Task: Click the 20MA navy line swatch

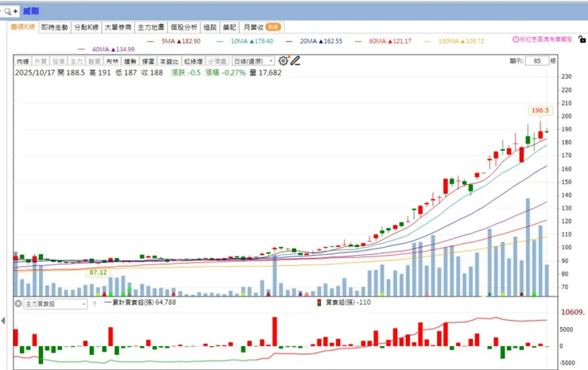Action: 288,41
